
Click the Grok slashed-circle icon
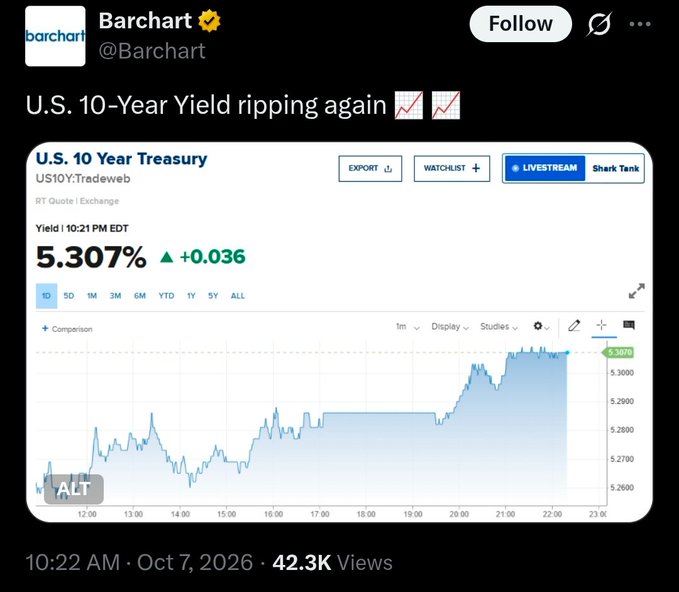[x=599, y=24]
